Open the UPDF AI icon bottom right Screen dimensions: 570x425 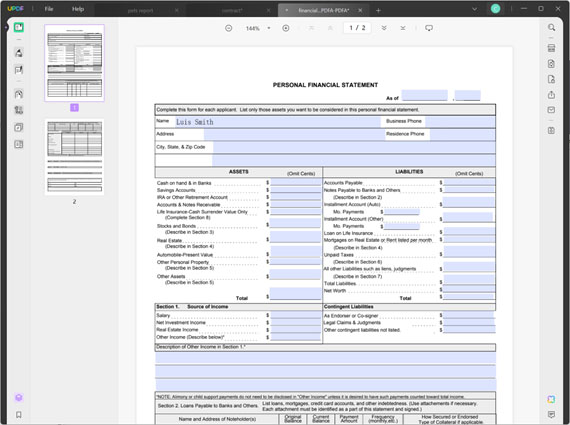coord(551,399)
